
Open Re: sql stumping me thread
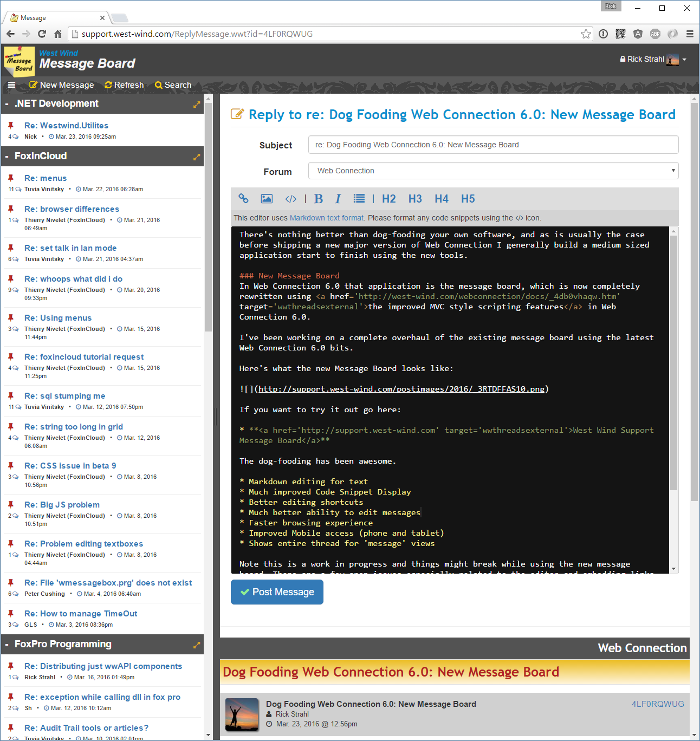tap(64, 396)
